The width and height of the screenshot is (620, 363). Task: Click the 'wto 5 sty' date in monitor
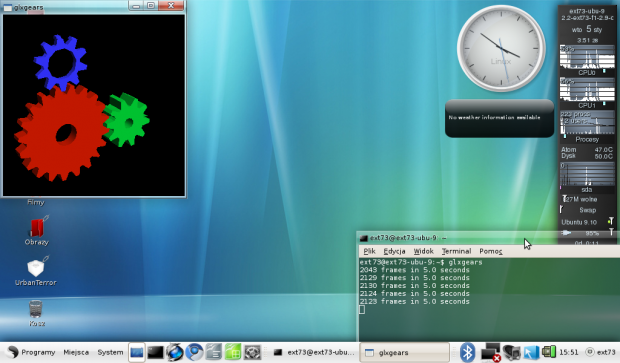[x=587, y=29]
